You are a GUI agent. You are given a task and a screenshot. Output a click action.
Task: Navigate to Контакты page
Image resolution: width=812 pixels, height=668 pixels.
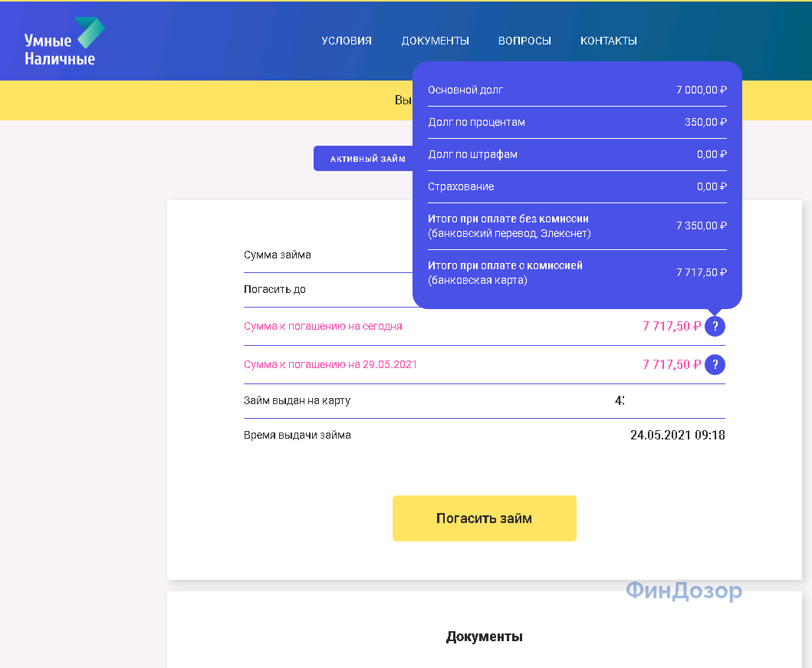(608, 41)
